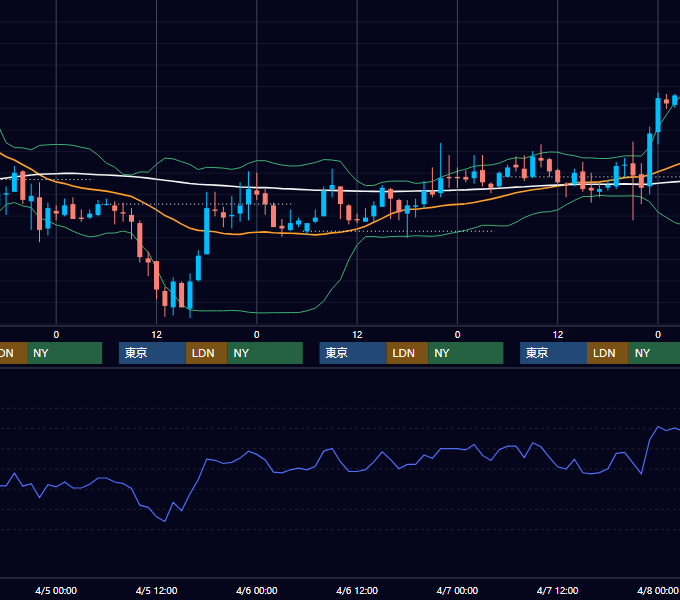Click hour tick 0 above 4/6 00:00
The height and width of the screenshot is (600, 680).
click(257, 335)
